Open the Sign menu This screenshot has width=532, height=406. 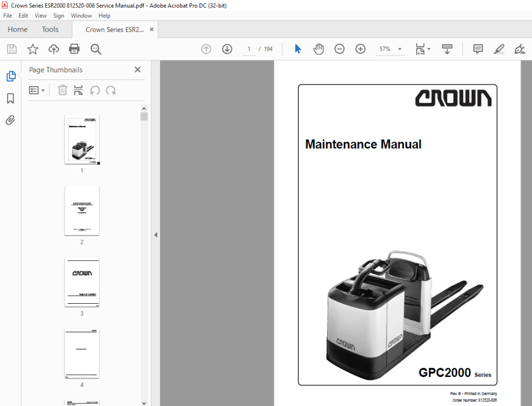[58, 16]
